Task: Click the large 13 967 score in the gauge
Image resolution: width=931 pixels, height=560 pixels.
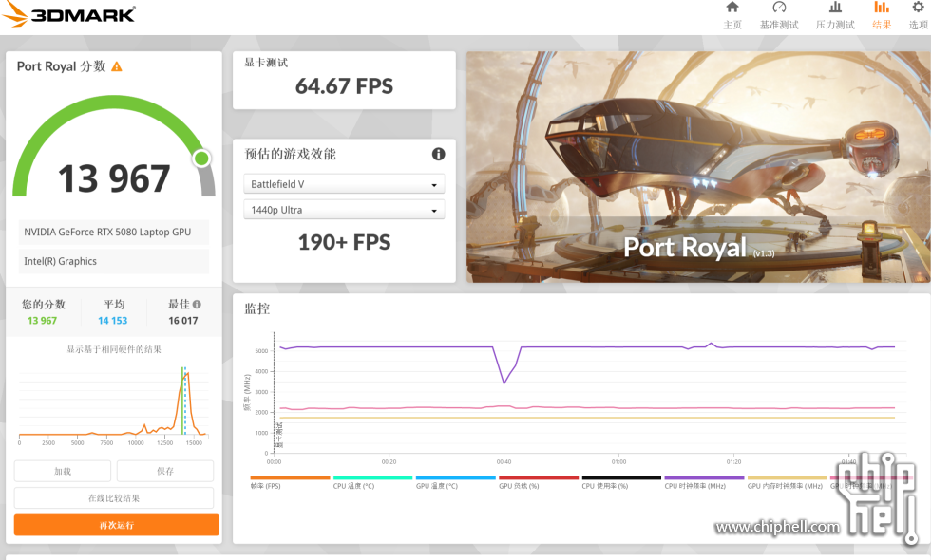Action: (x=114, y=178)
